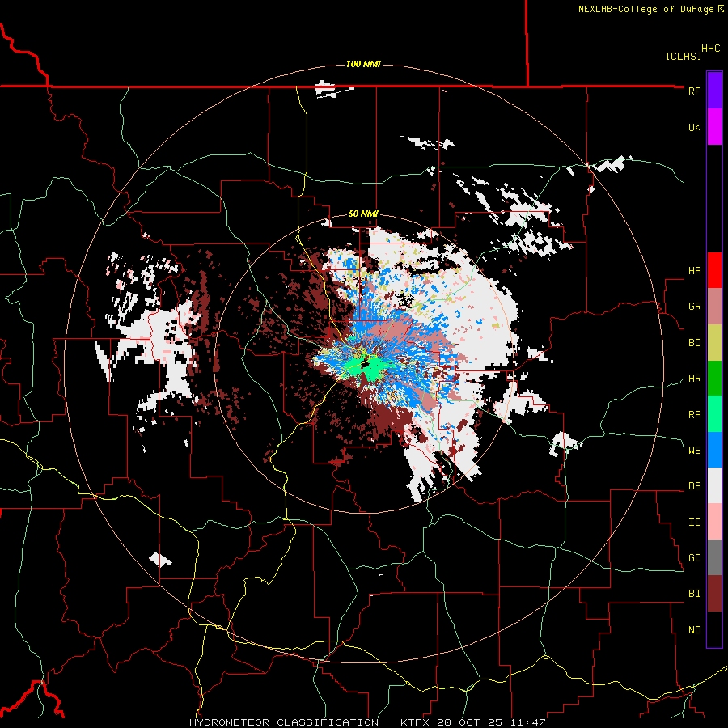
Task: Click the HR legend label
Action: (694, 379)
